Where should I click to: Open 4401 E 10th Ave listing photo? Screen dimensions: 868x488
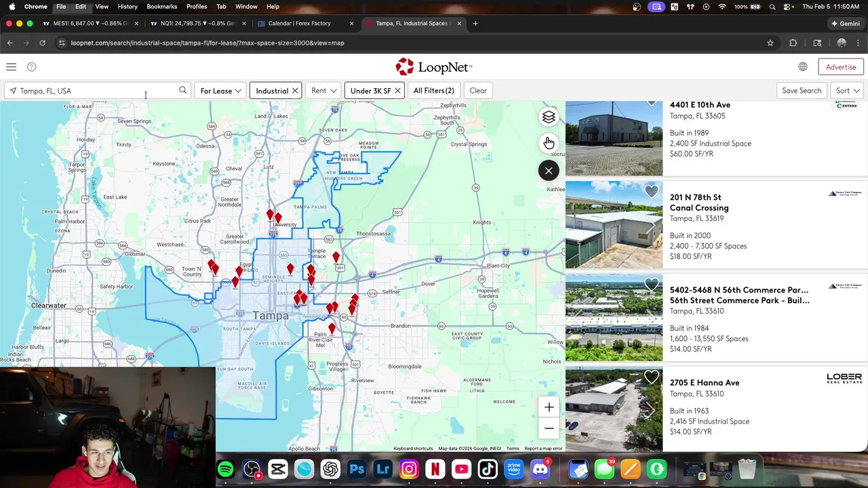[614, 138]
